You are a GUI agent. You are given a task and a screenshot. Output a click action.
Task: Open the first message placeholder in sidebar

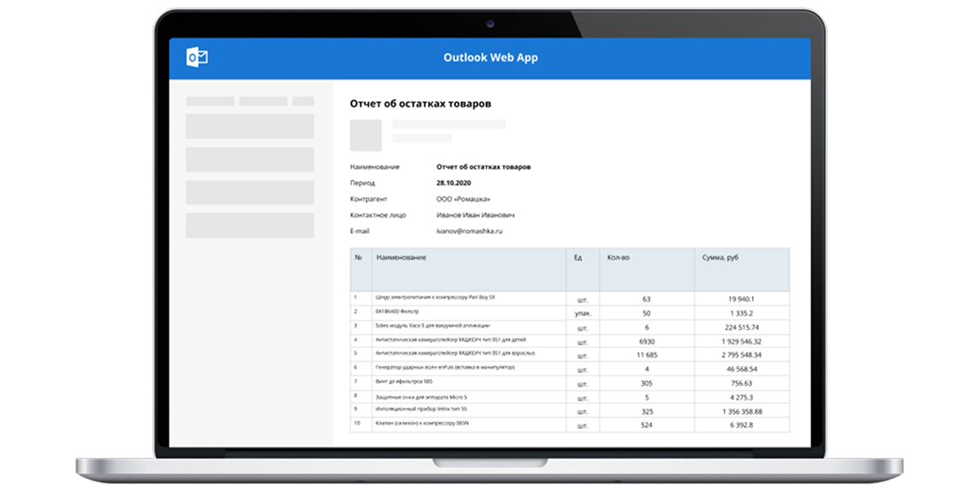249,126
